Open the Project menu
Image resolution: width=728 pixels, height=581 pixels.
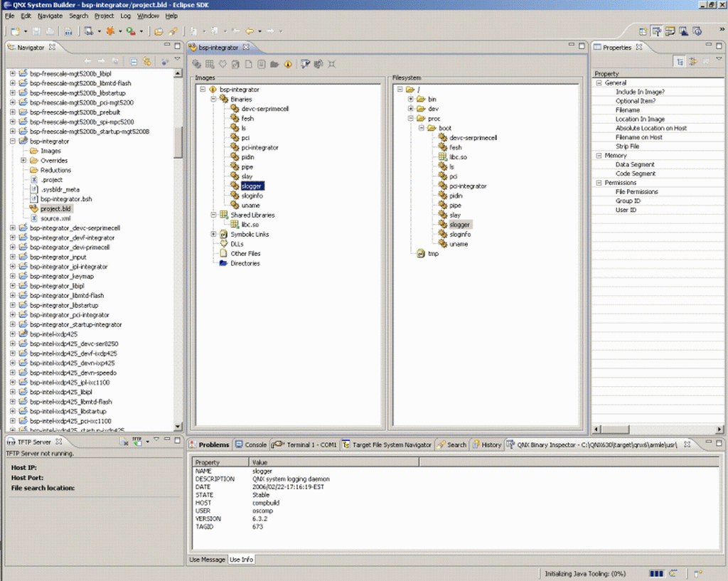(104, 16)
